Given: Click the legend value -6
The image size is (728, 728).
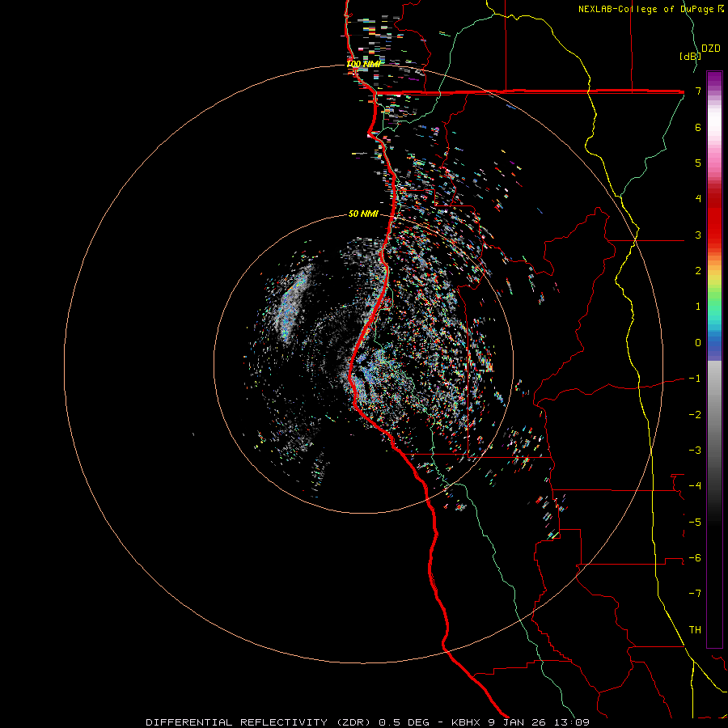Looking at the screenshot, I should coord(695,557).
